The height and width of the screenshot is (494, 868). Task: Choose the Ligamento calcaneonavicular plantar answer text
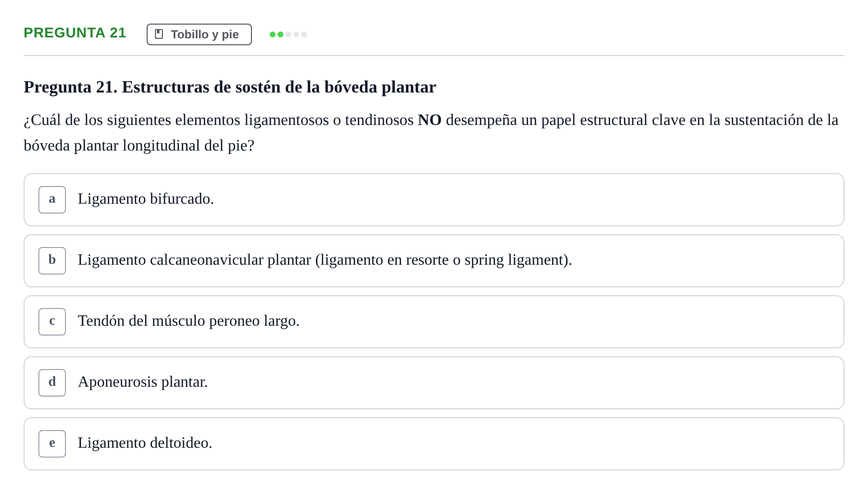(325, 260)
